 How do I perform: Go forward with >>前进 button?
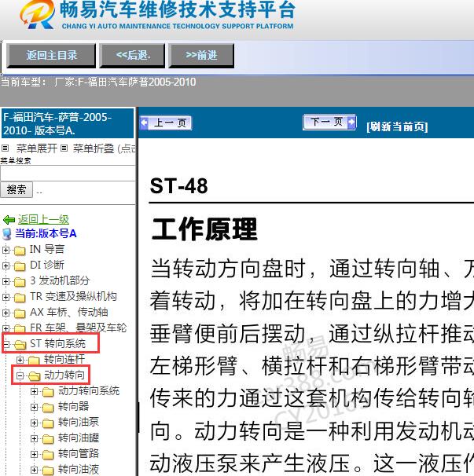point(201,55)
